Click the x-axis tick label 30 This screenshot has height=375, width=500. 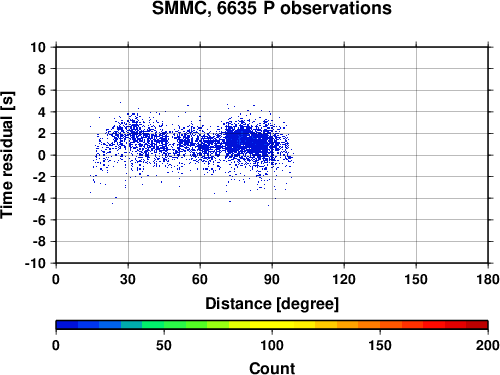point(128,279)
